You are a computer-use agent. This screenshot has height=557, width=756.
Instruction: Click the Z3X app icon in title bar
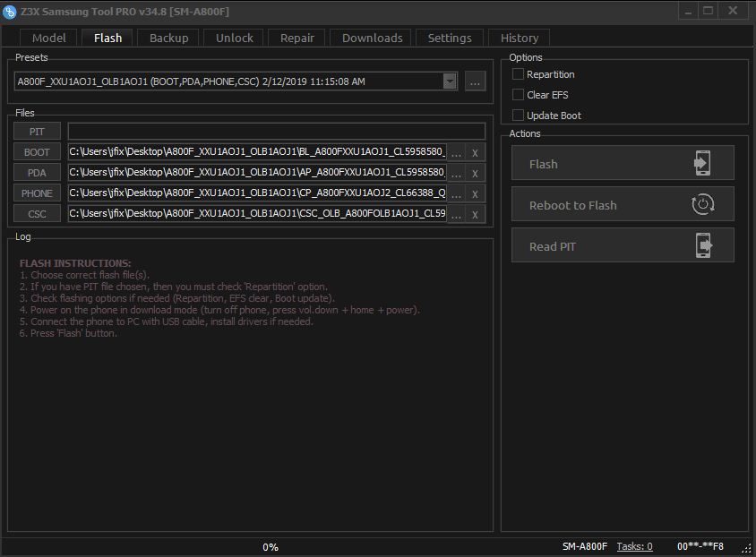[x=9, y=12]
